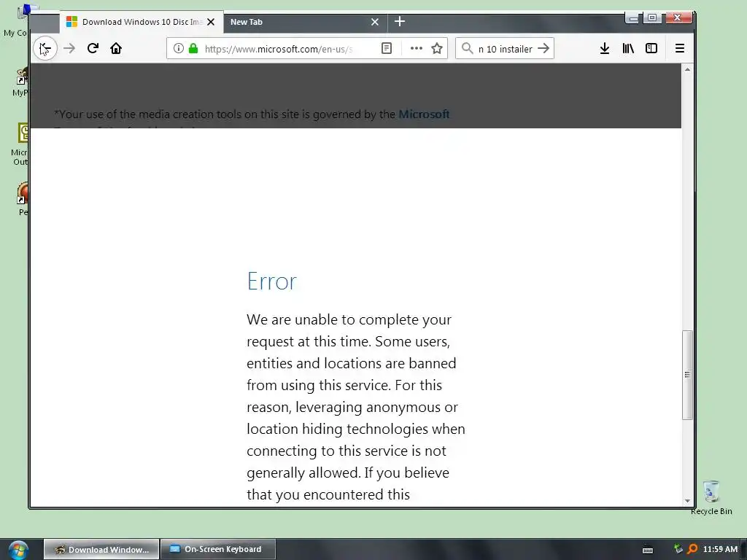Minimize the Firefox window
Image resolution: width=747 pixels, height=560 pixels.
(632, 18)
